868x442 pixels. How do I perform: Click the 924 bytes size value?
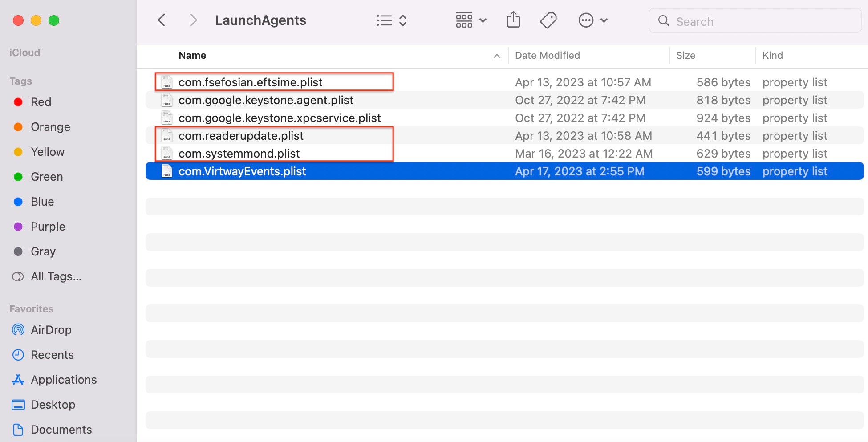723,118
